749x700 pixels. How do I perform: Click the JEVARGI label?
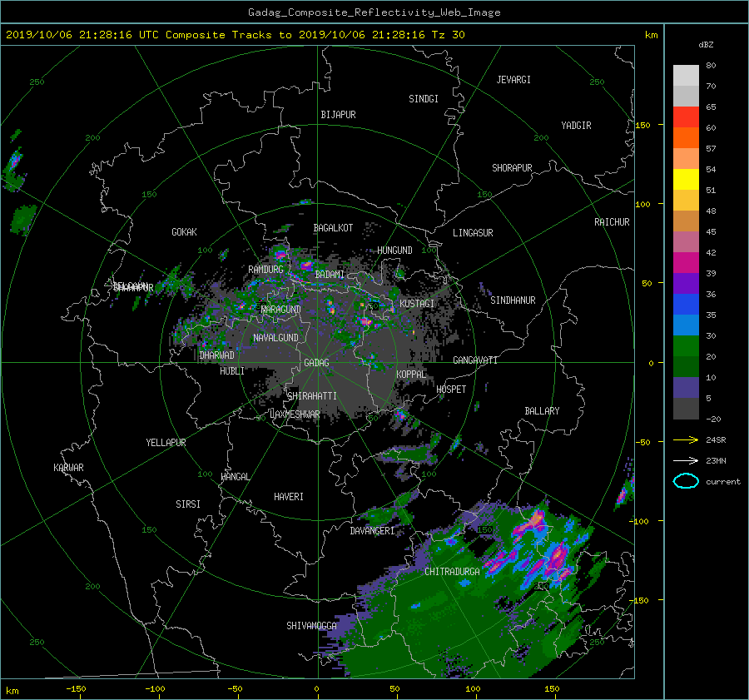(x=513, y=80)
